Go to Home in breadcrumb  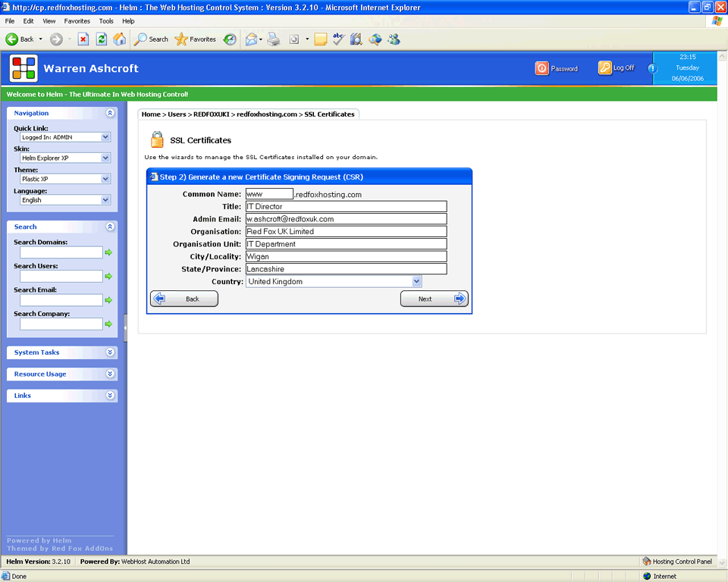(151, 114)
